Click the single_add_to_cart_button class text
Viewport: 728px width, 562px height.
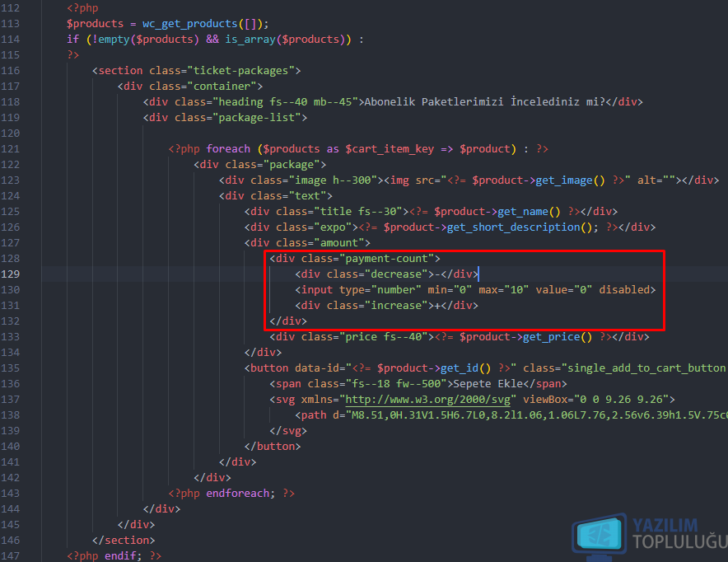coord(646,368)
